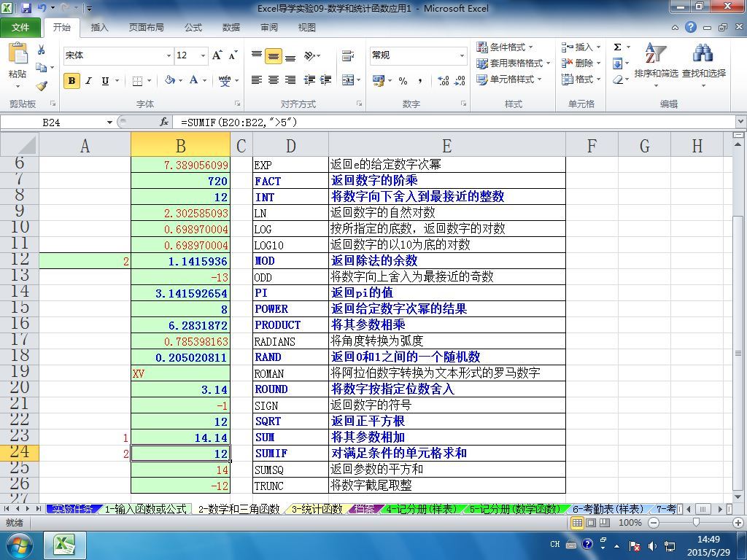Viewport: 747px width, 560px height.
Task: Click the Merge and Center icon
Action: point(348,80)
